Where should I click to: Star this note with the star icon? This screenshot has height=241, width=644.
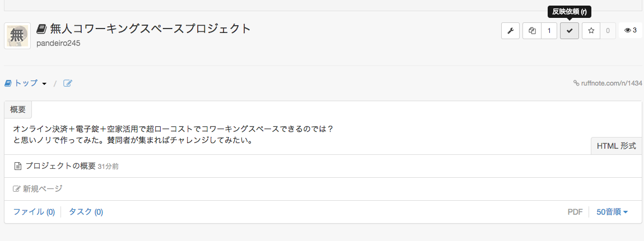tap(591, 31)
